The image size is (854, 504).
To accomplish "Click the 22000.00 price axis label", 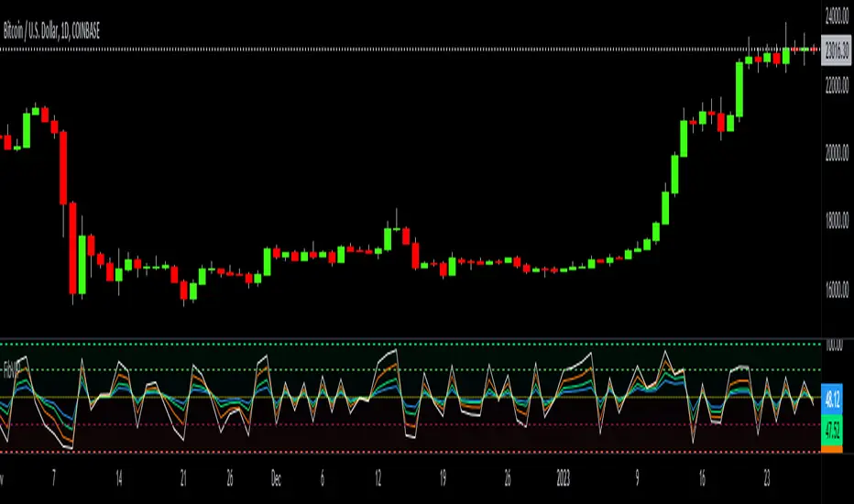I will click(x=838, y=85).
